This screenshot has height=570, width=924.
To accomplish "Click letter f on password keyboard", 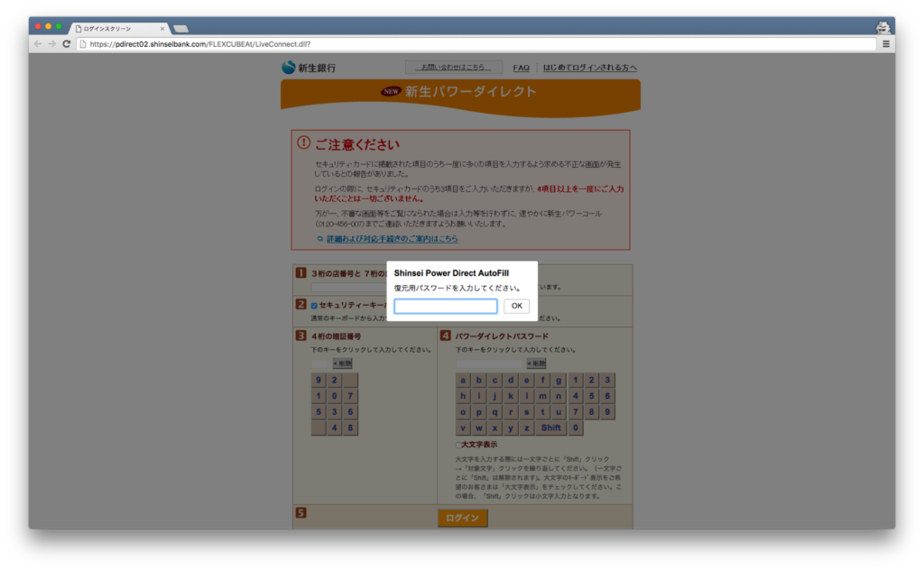I will click(x=543, y=380).
